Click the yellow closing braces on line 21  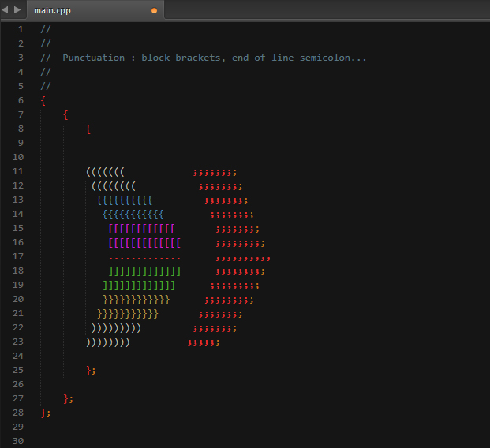click(x=128, y=314)
